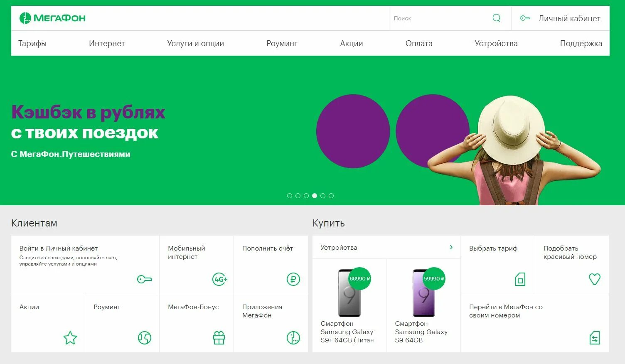
Task: Select the third banner slide dot
Action: click(306, 196)
